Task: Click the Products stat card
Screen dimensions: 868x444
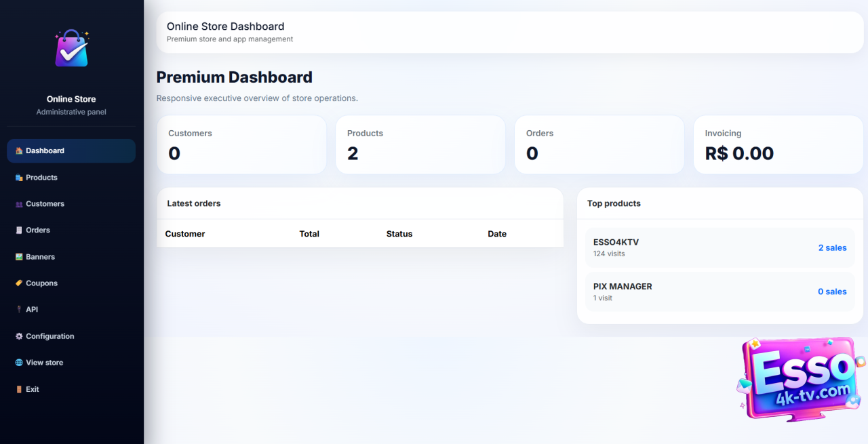Action: (x=420, y=145)
